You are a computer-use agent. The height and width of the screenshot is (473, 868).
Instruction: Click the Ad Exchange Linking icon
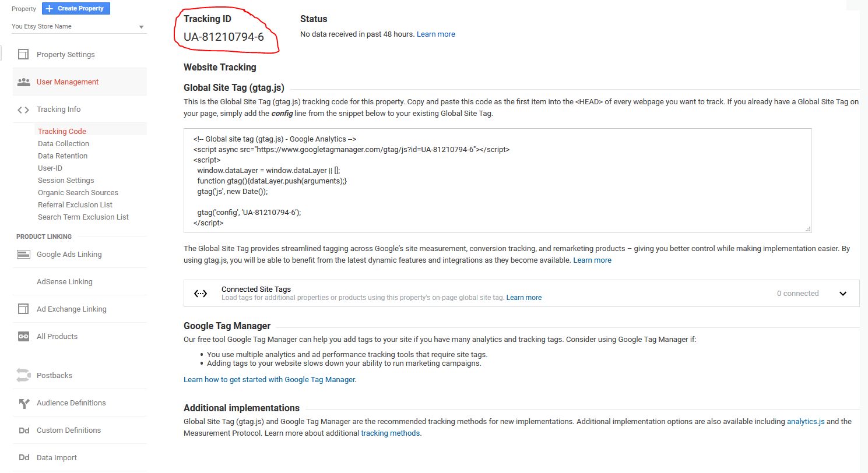pos(23,309)
